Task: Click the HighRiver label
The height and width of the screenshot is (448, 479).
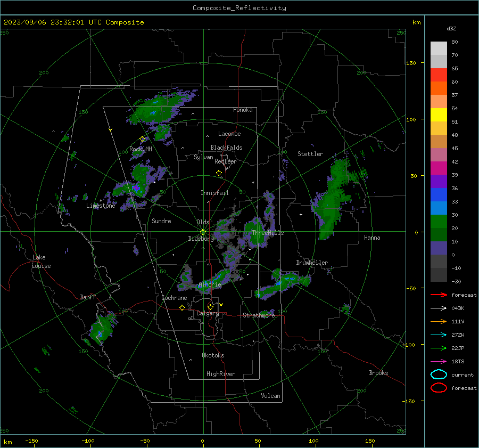Action: pos(221,374)
